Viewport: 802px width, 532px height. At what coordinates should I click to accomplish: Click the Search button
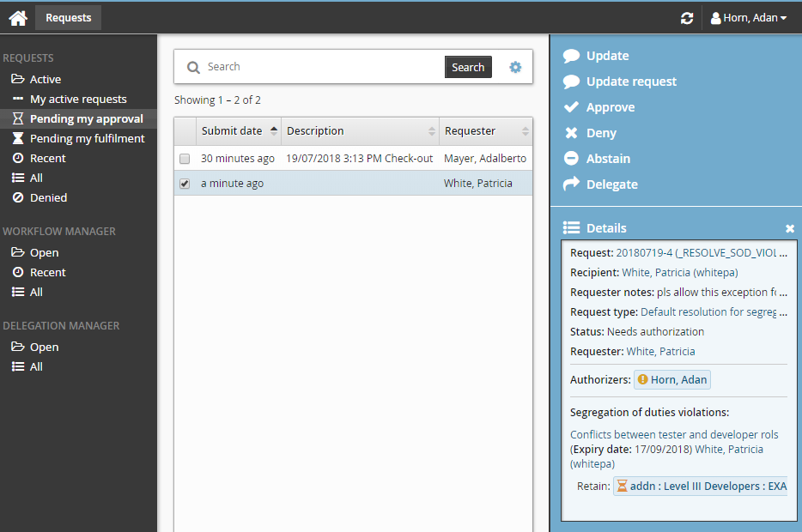(468, 66)
